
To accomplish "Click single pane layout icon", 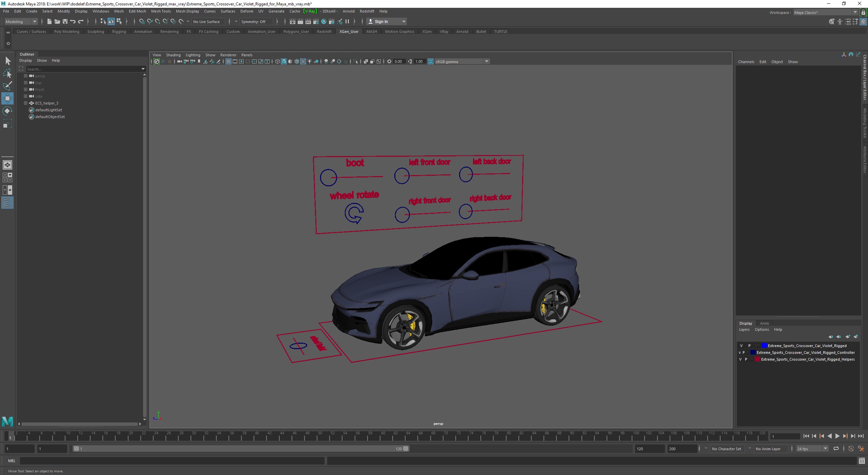I will point(7,165).
